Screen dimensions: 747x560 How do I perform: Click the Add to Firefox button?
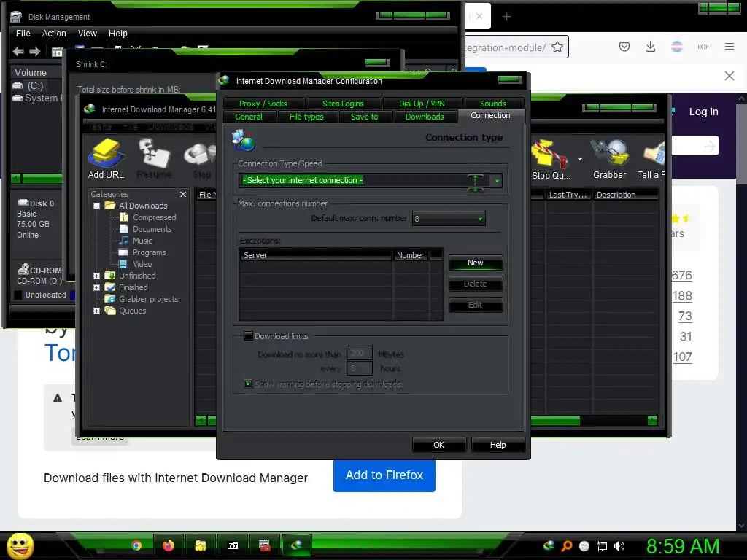pos(384,475)
